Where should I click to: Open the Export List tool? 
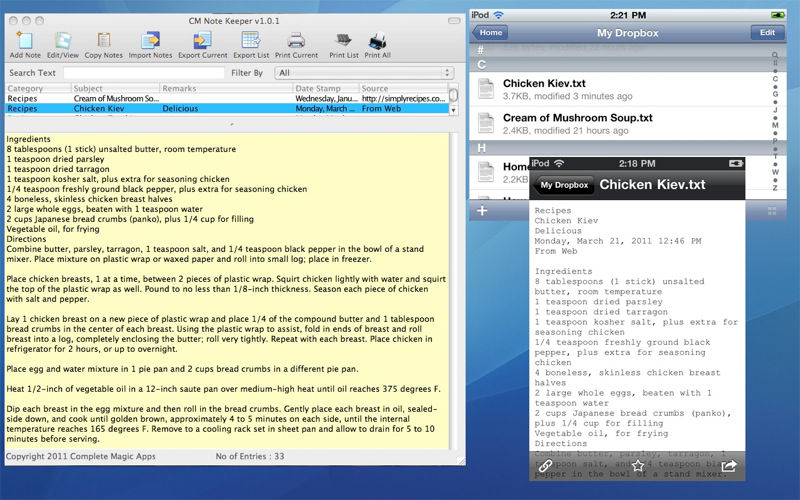click(250, 41)
